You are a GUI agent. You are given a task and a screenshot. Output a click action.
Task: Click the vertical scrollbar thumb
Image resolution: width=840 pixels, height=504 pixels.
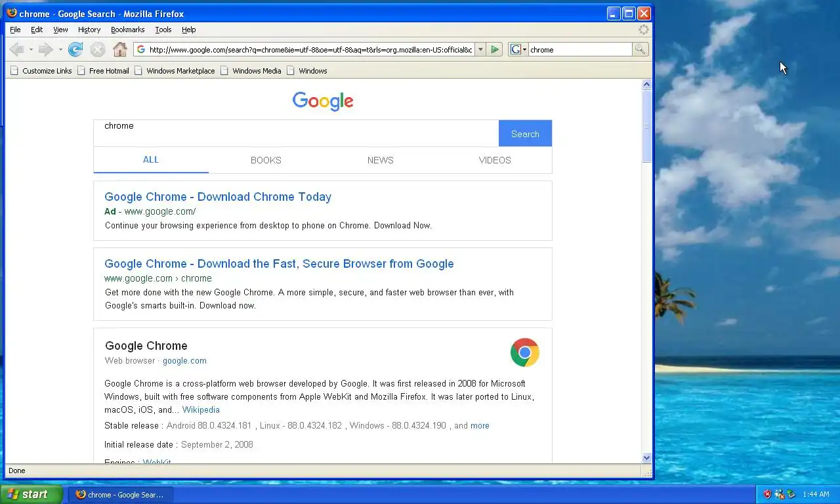646,126
